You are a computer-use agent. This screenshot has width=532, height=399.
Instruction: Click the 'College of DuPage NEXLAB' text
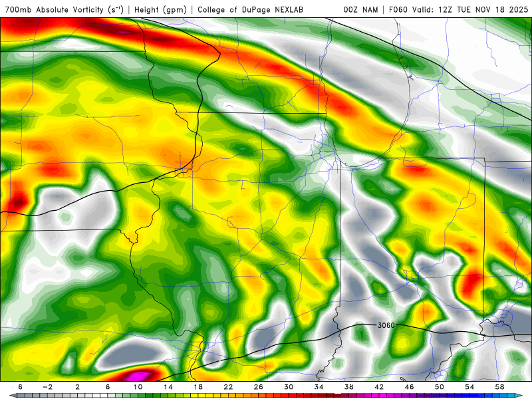[x=250, y=10]
